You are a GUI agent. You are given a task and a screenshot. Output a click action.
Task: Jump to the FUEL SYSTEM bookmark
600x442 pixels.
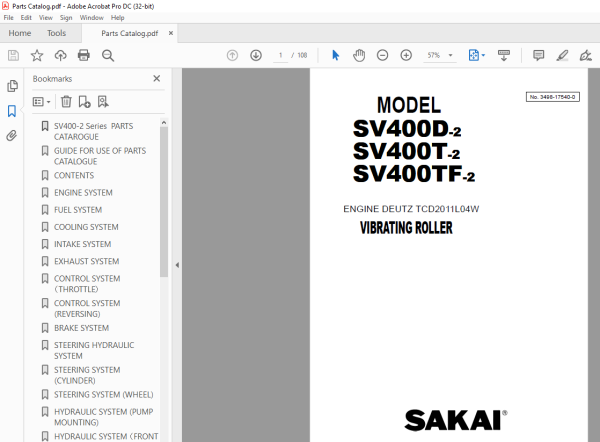[78, 210]
